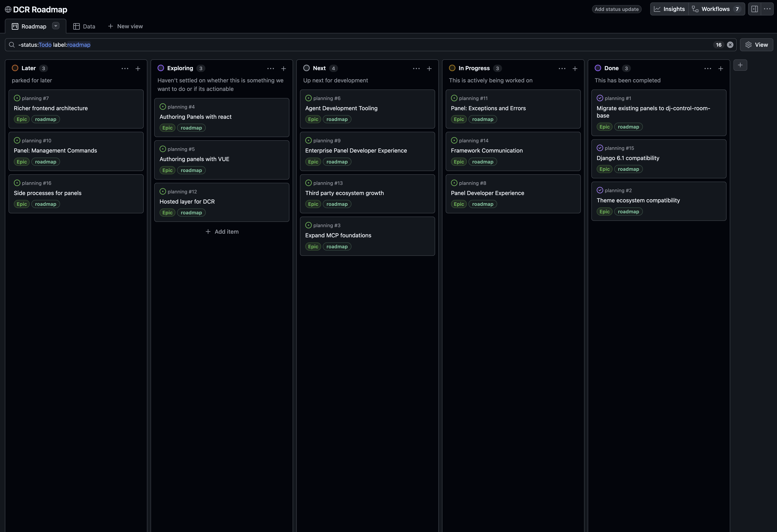The width and height of the screenshot is (777, 532).
Task: Click the DCR Roadmap project title
Action: click(40, 9)
